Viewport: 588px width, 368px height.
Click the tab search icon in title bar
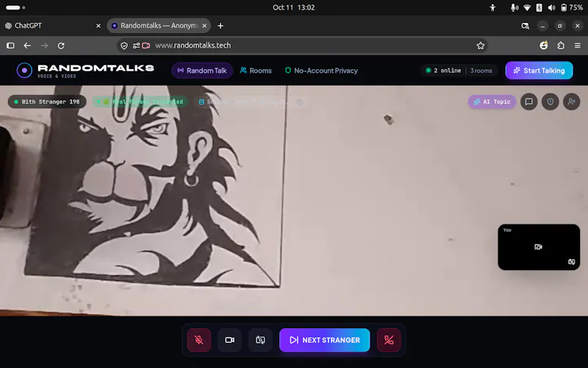pyautogui.click(x=525, y=26)
